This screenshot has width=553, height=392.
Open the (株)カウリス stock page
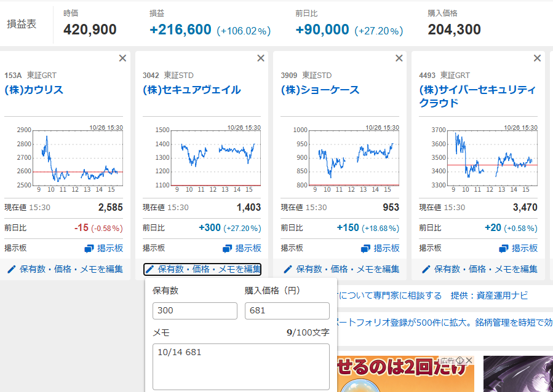point(34,90)
